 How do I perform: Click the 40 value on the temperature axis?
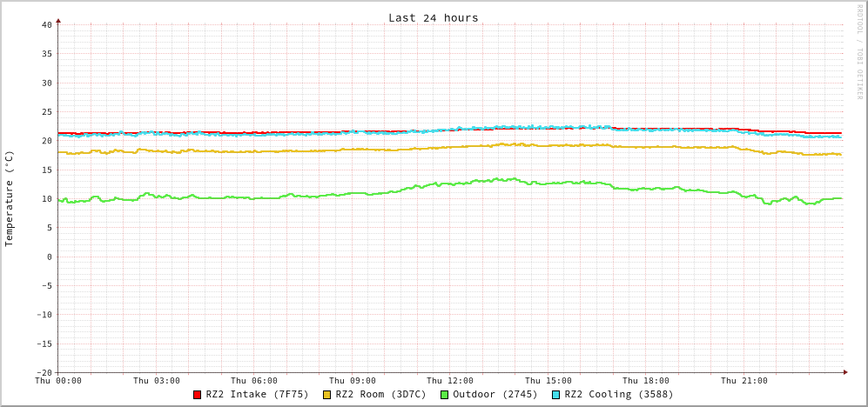point(46,24)
